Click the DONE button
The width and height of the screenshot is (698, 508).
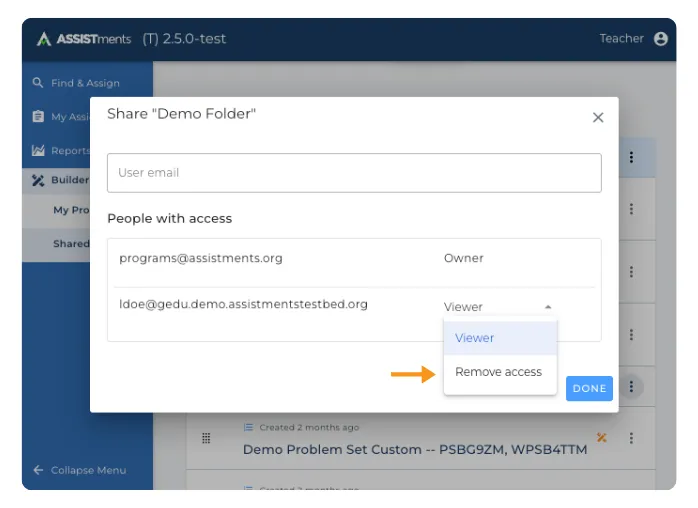click(589, 388)
